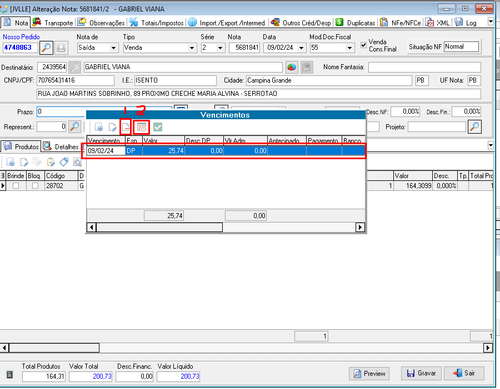Screen dimensions: 500x389
Task: Click DP cell in Vencimentos row
Action: coord(134,151)
